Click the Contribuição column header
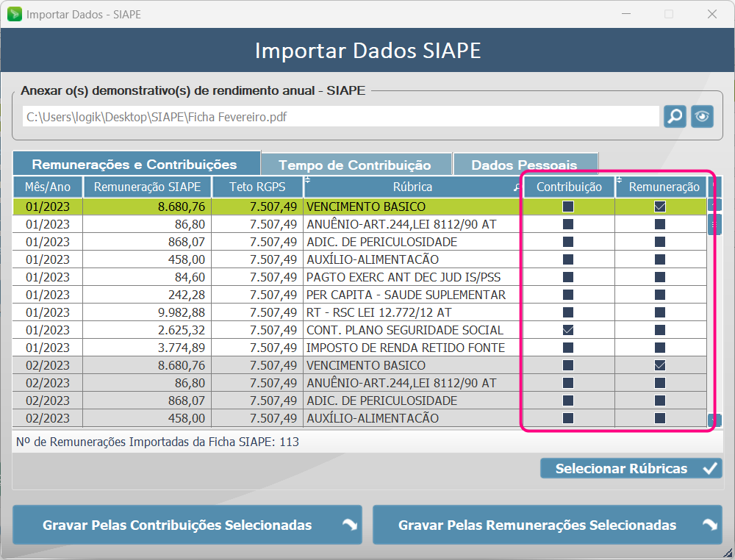 (x=569, y=187)
